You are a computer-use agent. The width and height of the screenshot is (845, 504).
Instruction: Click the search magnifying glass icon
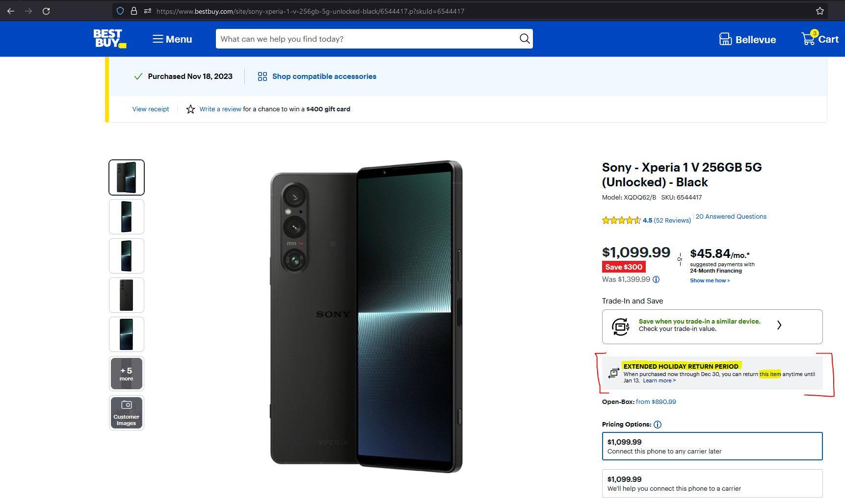[x=524, y=38]
